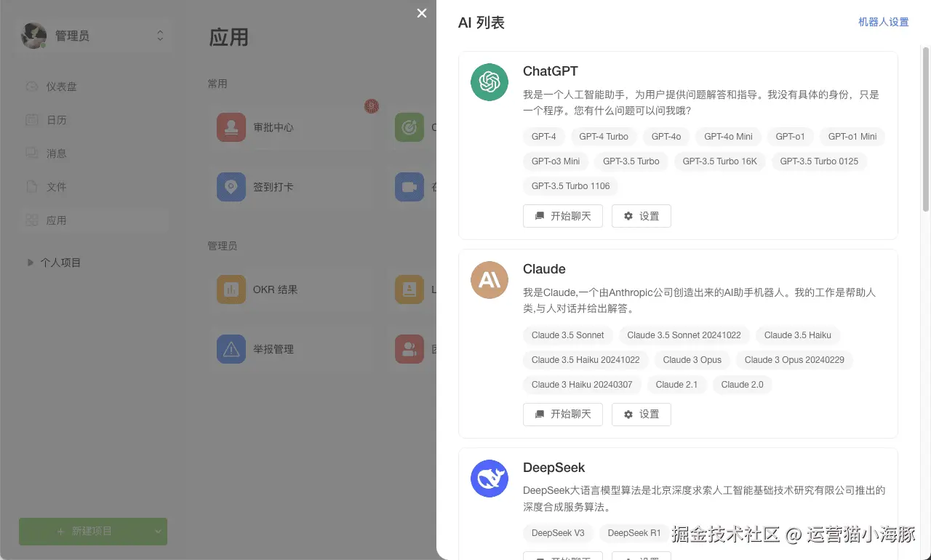Click the ChatGPT card title

[x=551, y=71]
